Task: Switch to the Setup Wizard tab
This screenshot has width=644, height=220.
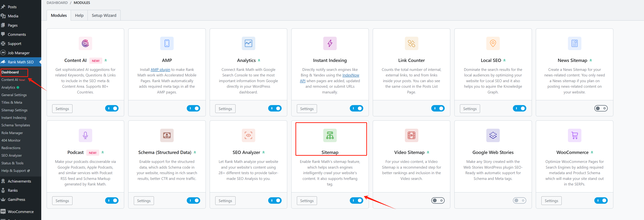Action: click(x=104, y=15)
